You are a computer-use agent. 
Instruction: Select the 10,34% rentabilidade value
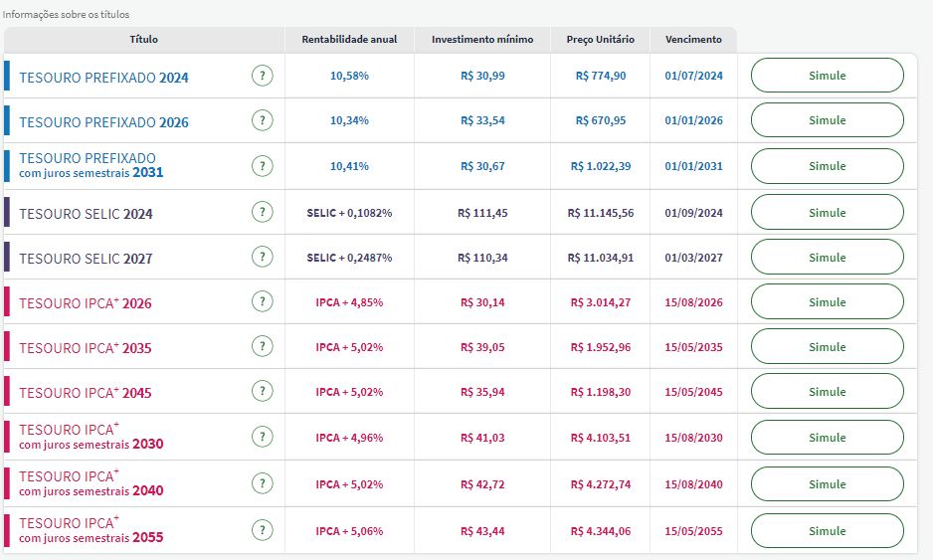349,120
